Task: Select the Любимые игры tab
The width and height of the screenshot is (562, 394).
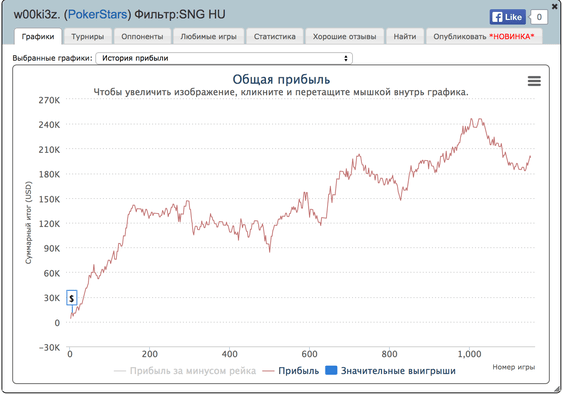Action: 208,37
